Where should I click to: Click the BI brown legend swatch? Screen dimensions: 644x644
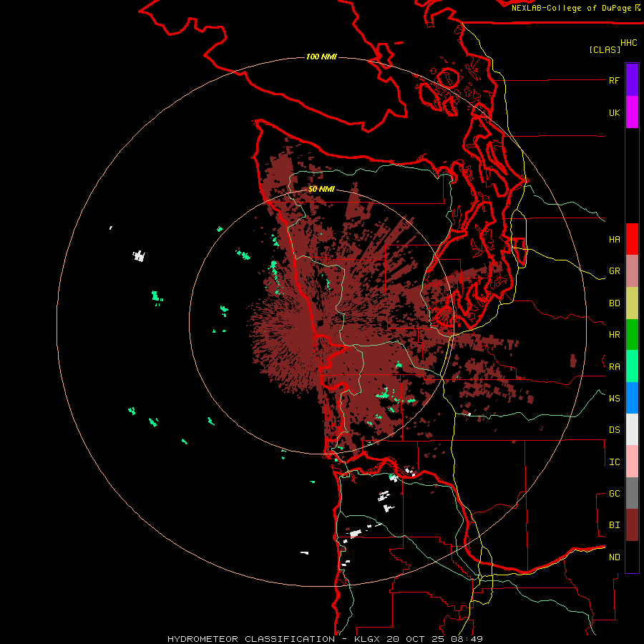coord(632,525)
